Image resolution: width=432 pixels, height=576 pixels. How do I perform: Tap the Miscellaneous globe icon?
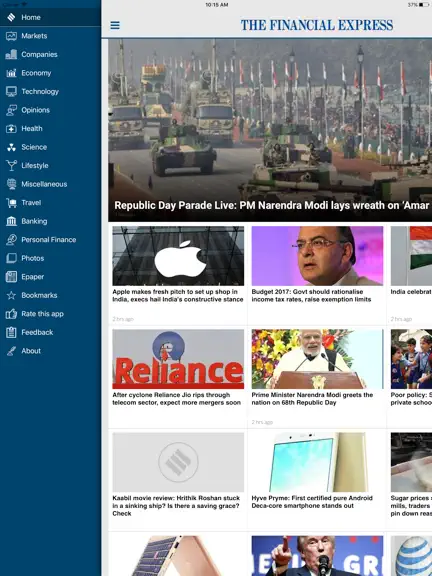pyautogui.click(x=11, y=184)
